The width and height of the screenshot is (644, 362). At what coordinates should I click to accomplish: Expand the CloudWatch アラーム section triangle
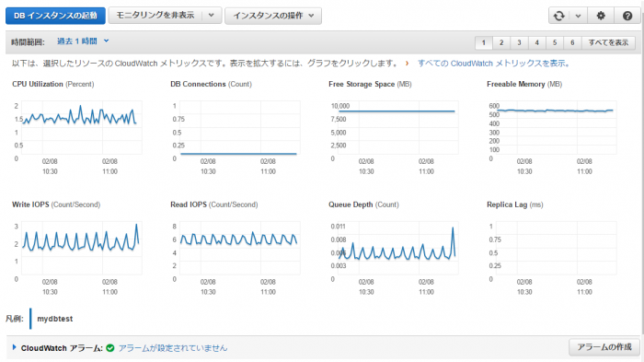tap(15, 347)
